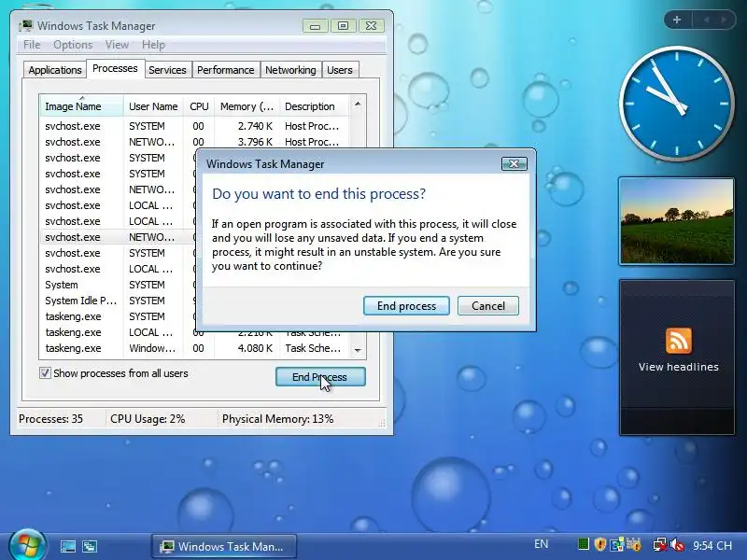Screen dimensions: 747x560
Task: Click the green CPU meter tray icon
Action: [x=583, y=544]
